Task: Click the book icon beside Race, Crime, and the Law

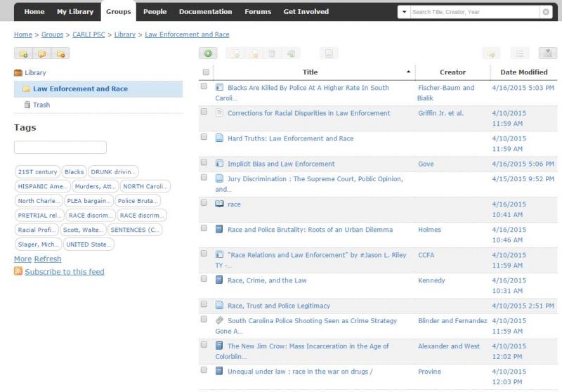Action: coord(219,280)
